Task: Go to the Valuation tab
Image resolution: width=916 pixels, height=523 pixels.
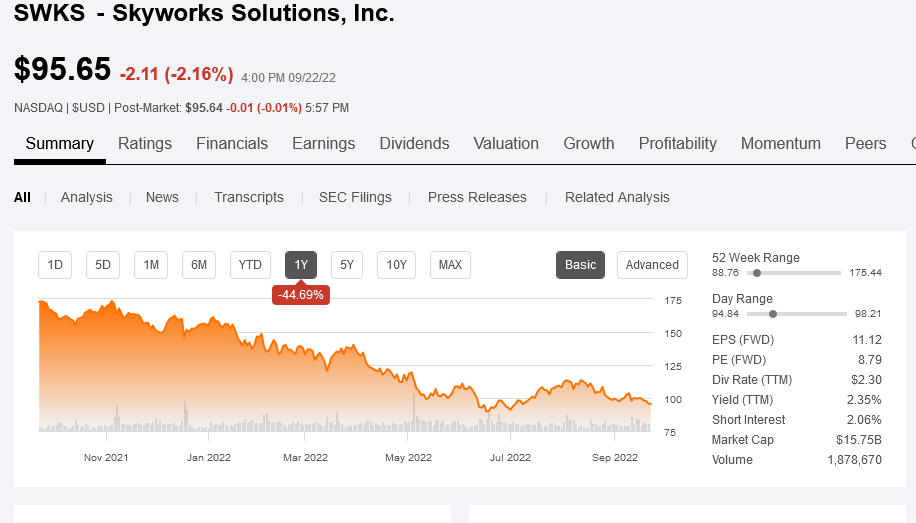Action: pyautogui.click(x=506, y=144)
